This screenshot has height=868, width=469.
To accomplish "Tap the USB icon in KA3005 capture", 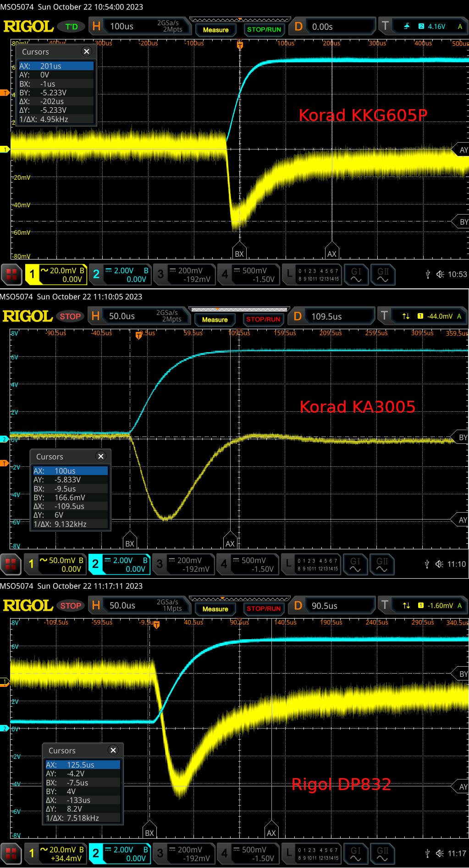I will (x=427, y=564).
